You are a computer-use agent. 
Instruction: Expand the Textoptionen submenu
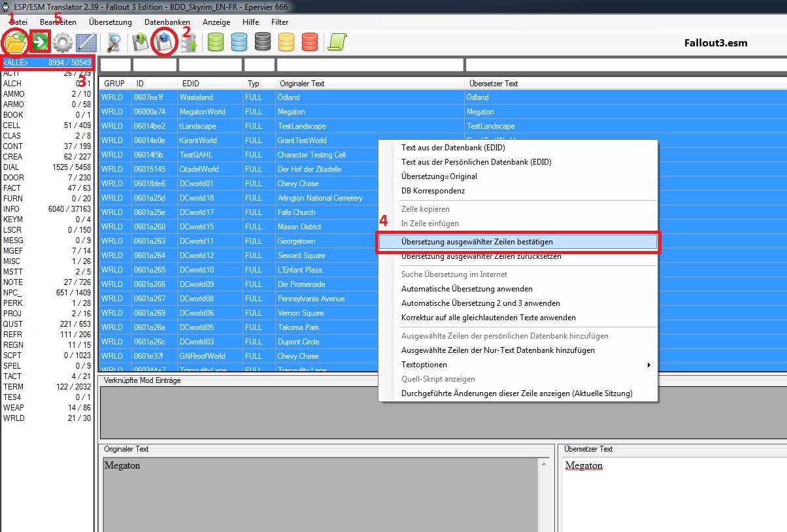point(519,365)
